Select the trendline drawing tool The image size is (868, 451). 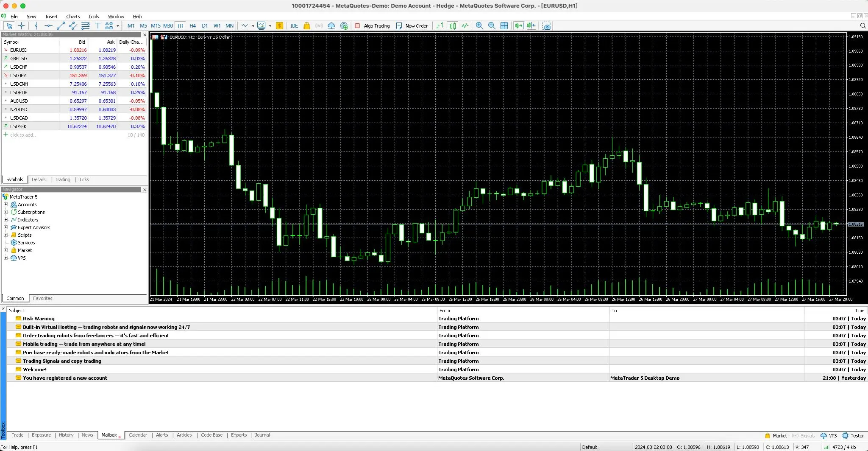[61, 26]
